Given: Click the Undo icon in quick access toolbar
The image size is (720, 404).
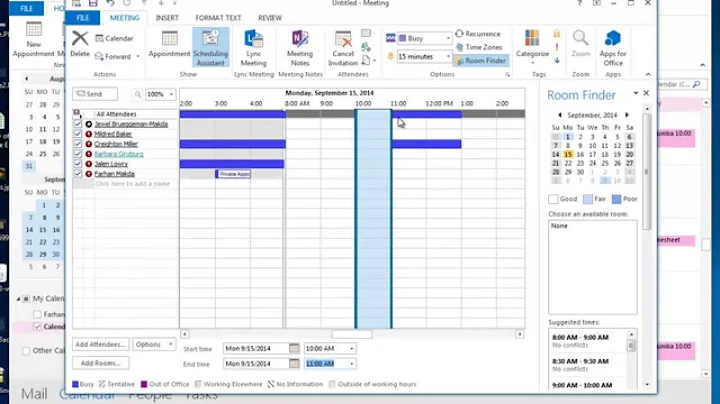Looking at the screenshot, I should [x=110, y=3].
